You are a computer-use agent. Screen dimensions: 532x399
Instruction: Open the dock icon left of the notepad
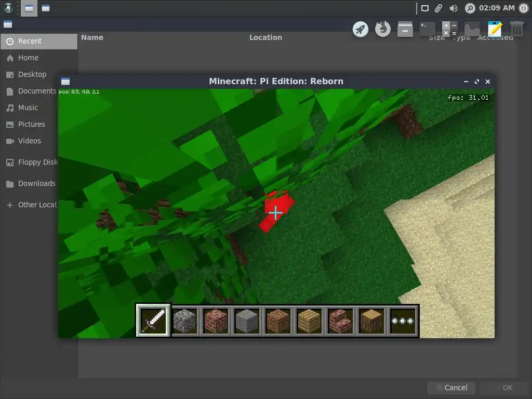click(472, 29)
